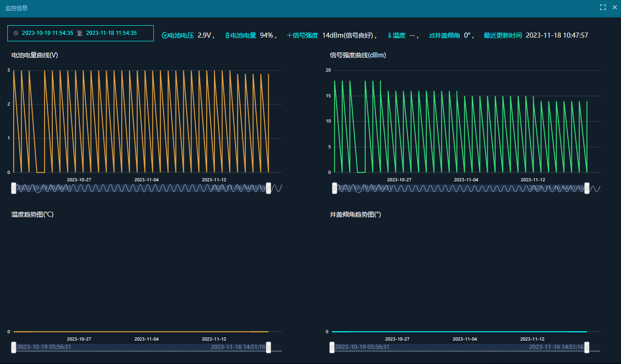Viewport: 621px width, 364px height.
Task: Grab right zoom handle of battery chart
Action: pos(269,188)
